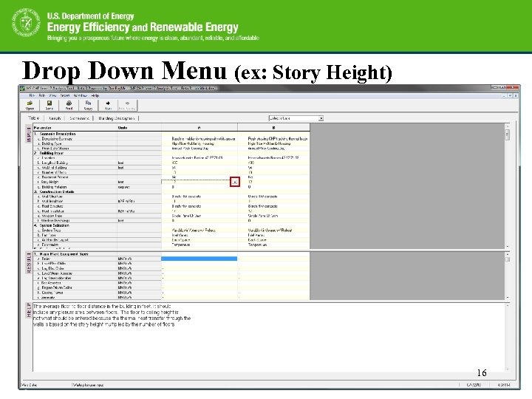Select the System Selection section row
The image size is (532, 399).
click(x=75, y=225)
